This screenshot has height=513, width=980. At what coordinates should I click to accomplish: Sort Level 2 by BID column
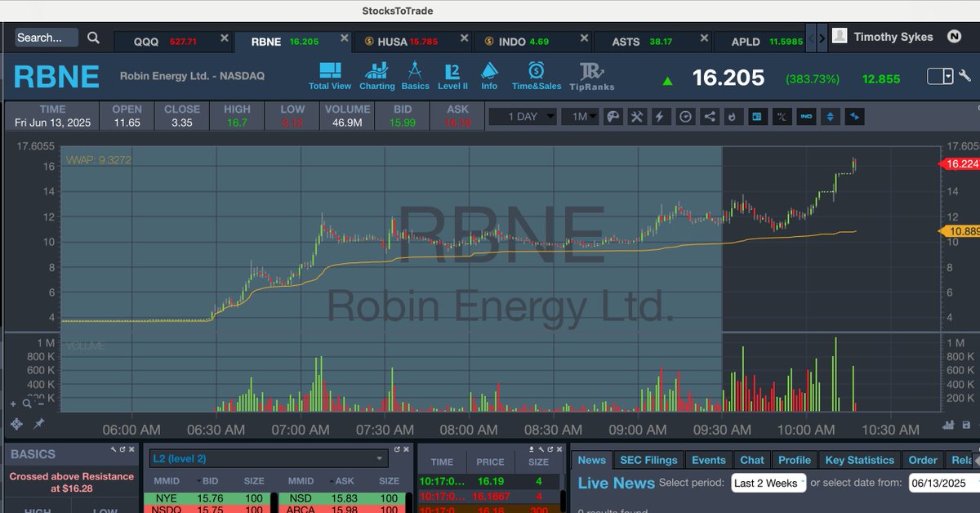208,481
